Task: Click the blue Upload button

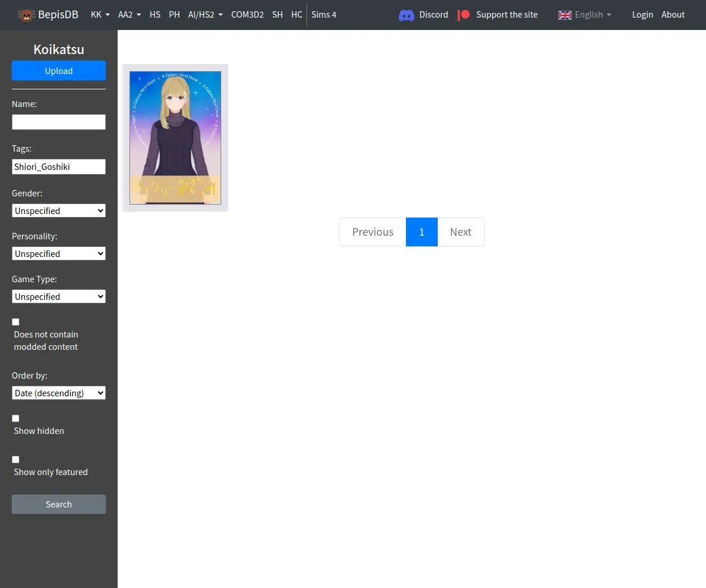Action: [59, 71]
